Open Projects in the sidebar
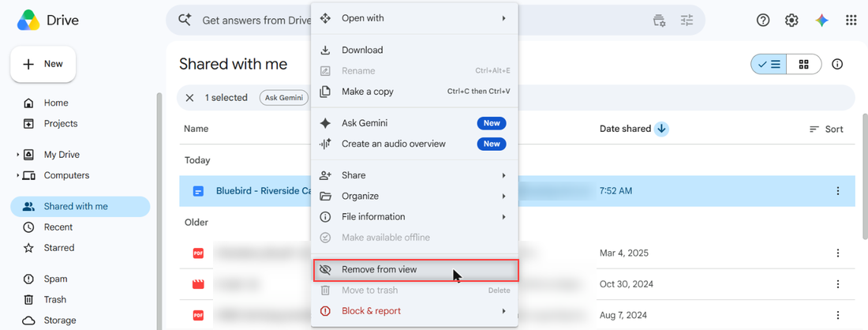The width and height of the screenshot is (868, 330). coord(60,123)
